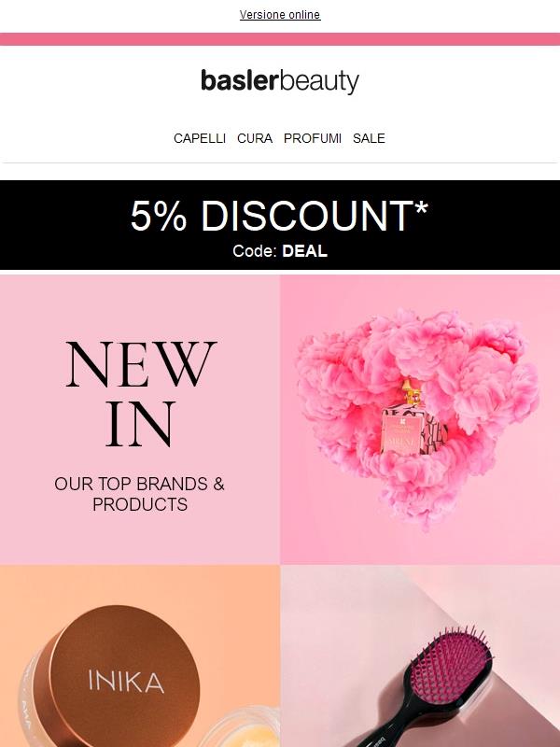Open the OUR TOP BRANDS & PRODUCTS caption
This screenshot has height=747, width=560.
click(139, 494)
